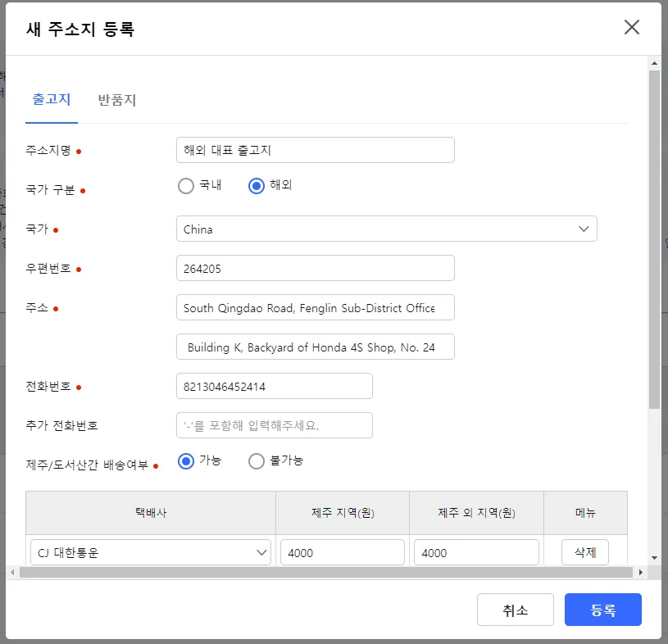The image size is (668, 644).
Task: Click the 추가 전화번호 input field
Action: pyautogui.click(x=274, y=426)
